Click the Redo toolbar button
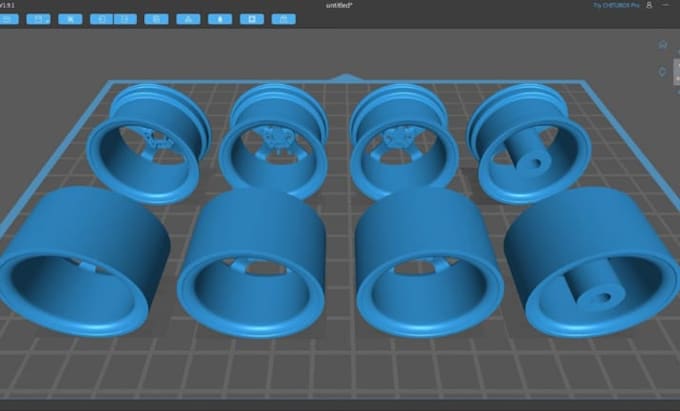The image size is (680, 411). (125, 19)
